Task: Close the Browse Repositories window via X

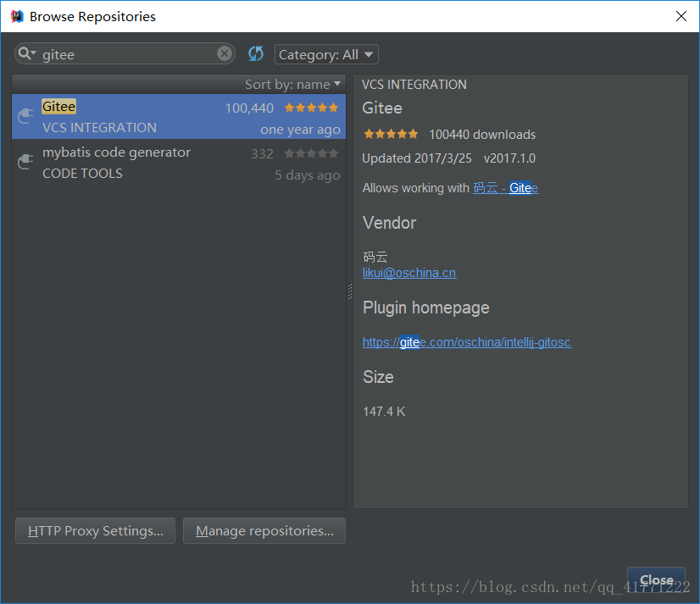Action: tap(681, 16)
